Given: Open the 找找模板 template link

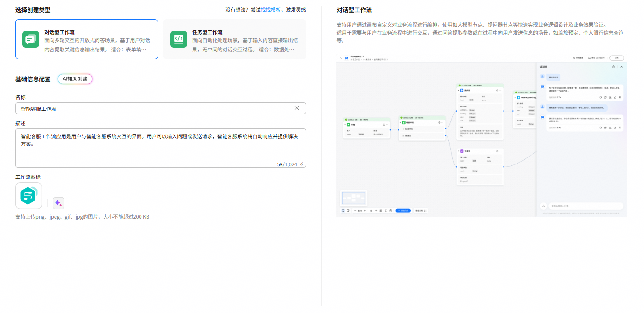Looking at the screenshot, I should click(271, 10).
